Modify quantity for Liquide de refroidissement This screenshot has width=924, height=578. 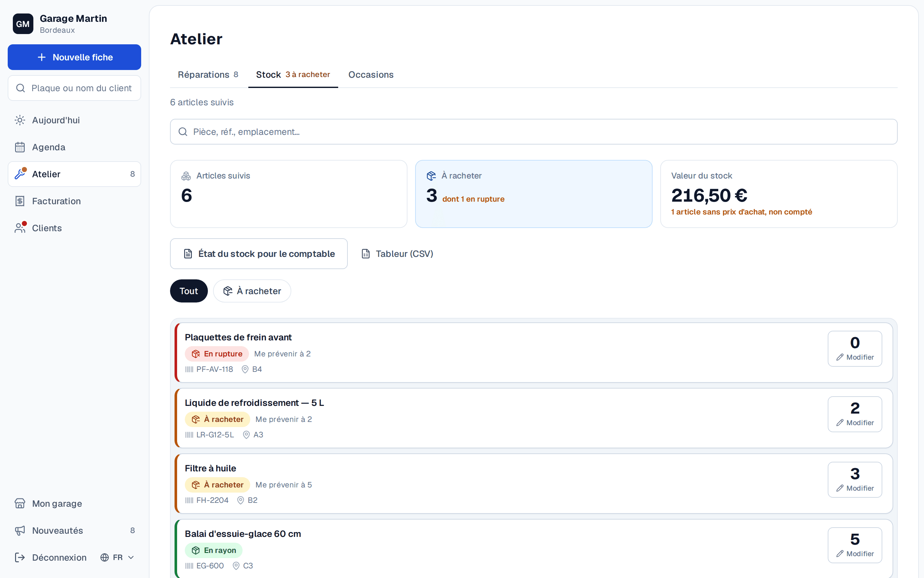855,414
